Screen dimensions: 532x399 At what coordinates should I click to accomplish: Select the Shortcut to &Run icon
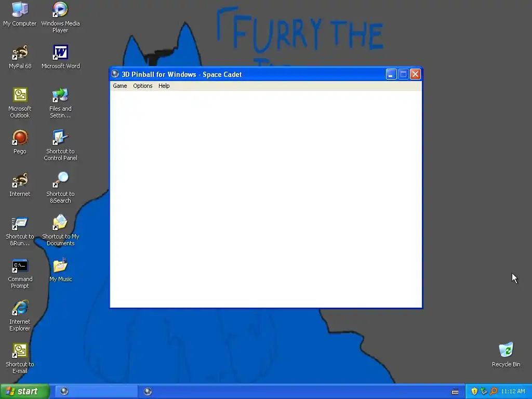[20, 231]
